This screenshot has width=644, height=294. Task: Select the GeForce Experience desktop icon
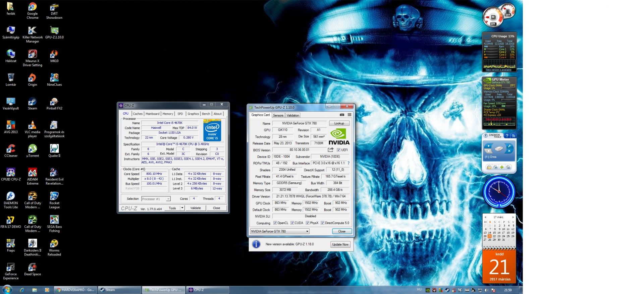11,271
